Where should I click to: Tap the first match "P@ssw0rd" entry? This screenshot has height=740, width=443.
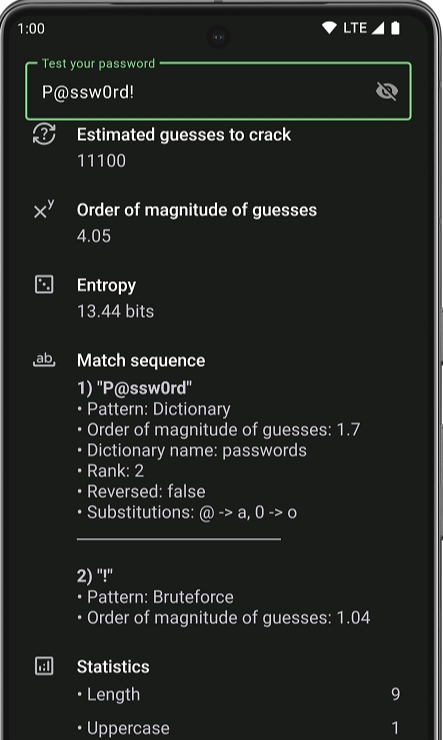(x=134, y=388)
